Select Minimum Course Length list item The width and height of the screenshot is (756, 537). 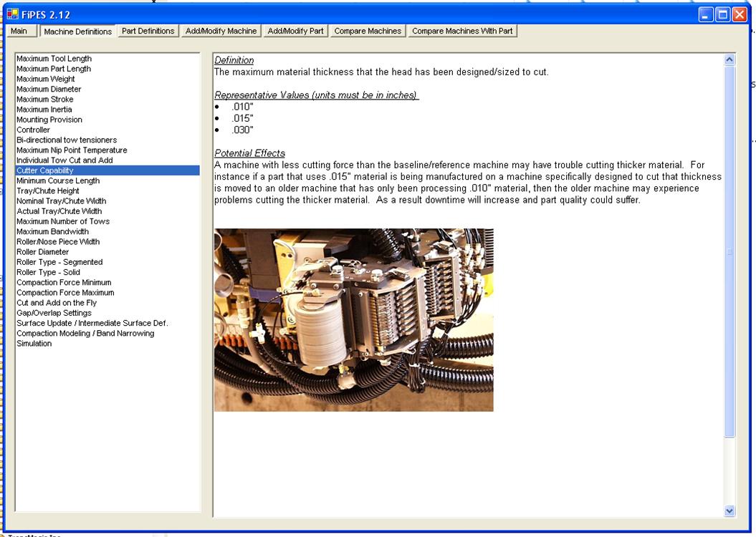tap(58, 181)
